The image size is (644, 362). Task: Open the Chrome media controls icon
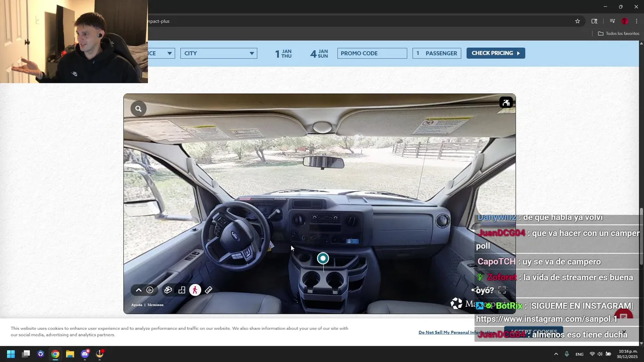point(612,21)
